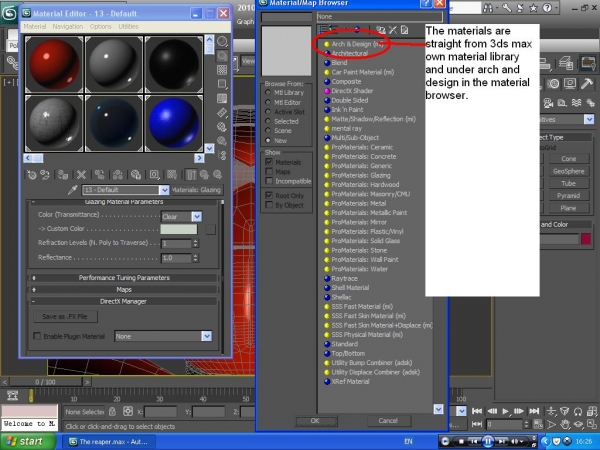Select the New radio button
The height and width of the screenshot is (450, 600).
tap(268, 140)
